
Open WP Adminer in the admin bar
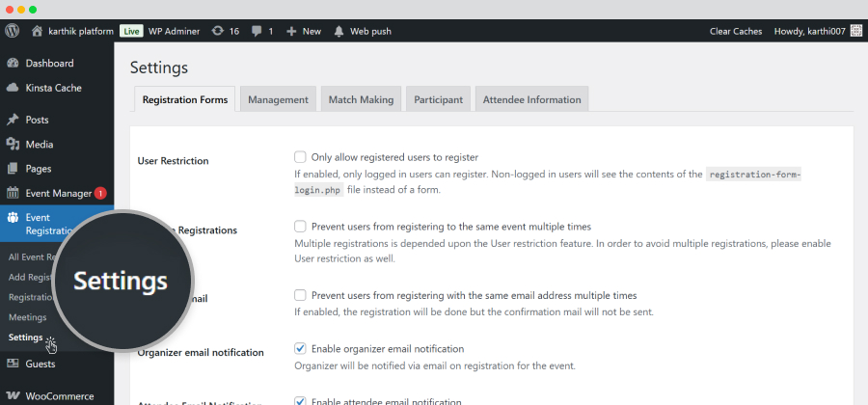[174, 32]
